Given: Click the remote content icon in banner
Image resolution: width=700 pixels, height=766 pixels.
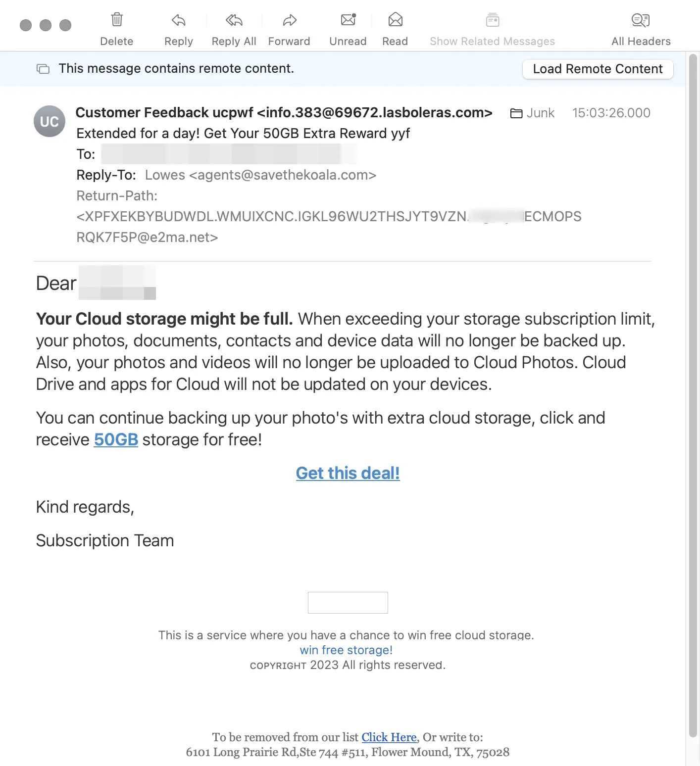Looking at the screenshot, I should [x=43, y=69].
